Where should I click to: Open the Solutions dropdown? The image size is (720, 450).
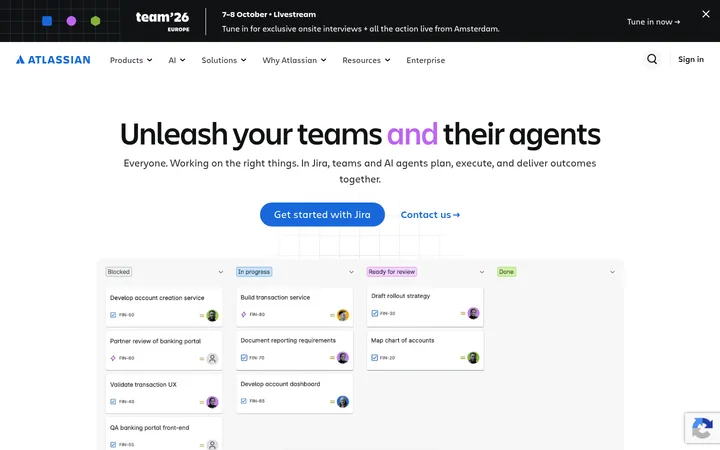pos(224,60)
